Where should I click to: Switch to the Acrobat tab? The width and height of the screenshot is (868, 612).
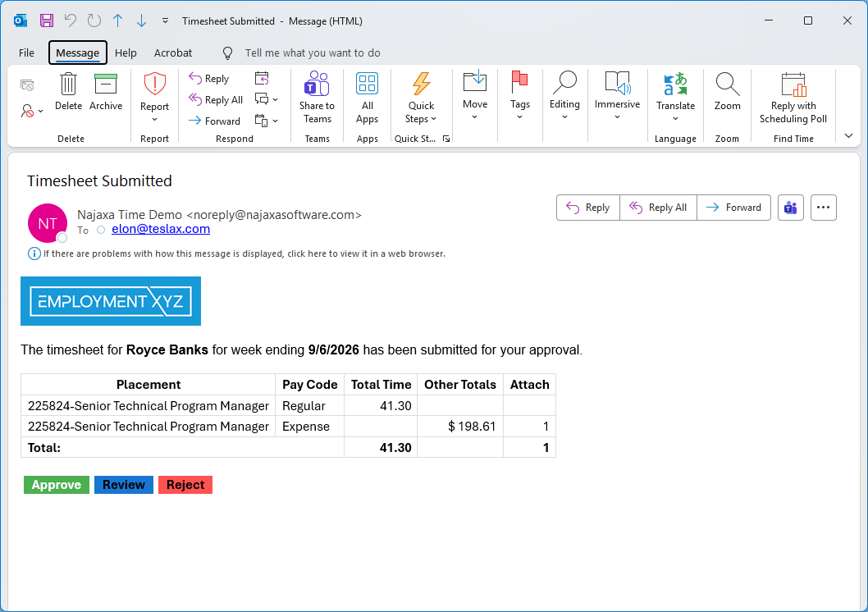[x=173, y=53]
